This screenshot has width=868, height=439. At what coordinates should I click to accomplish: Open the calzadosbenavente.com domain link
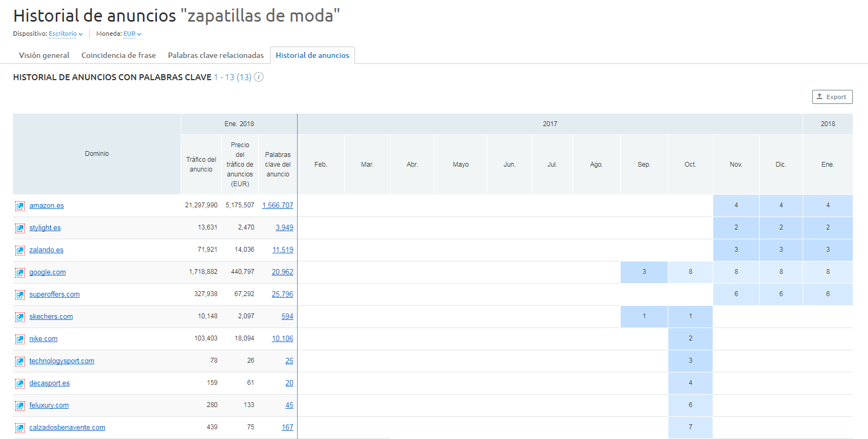tap(67, 428)
